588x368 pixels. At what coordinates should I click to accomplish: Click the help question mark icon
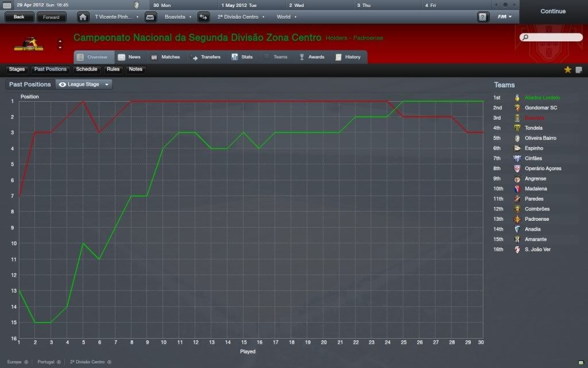(x=483, y=17)
